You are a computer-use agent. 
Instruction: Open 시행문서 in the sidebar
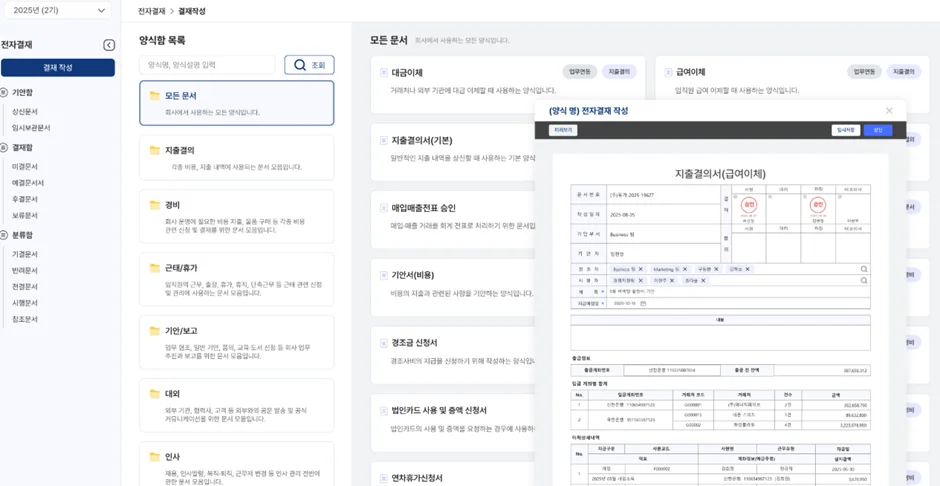pyautogui.click(x=25, y=303)
